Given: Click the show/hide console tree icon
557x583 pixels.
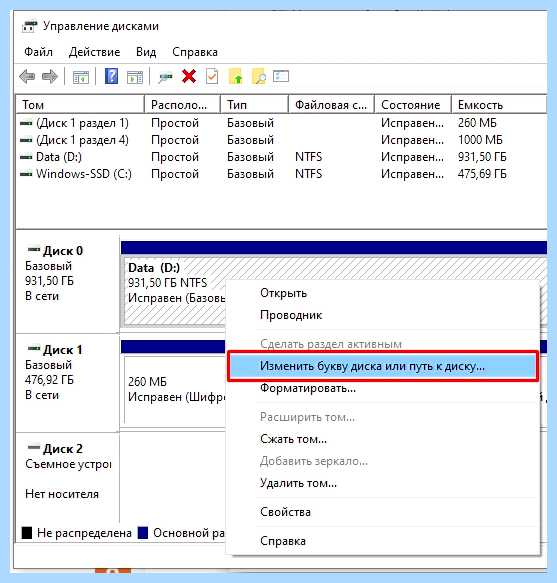Looking at the screenshot, I should [81, 77].
